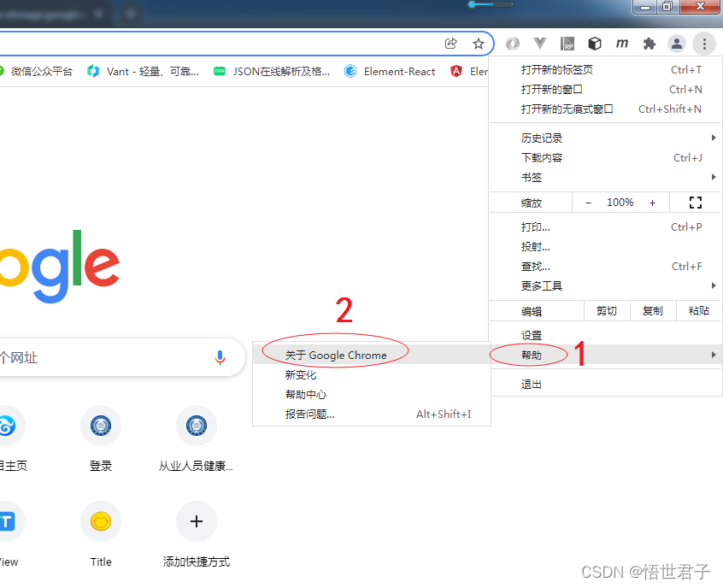The image size is (723, 588).
Task: Select 打开新的窗口 menu item
Action: [605, 90]
